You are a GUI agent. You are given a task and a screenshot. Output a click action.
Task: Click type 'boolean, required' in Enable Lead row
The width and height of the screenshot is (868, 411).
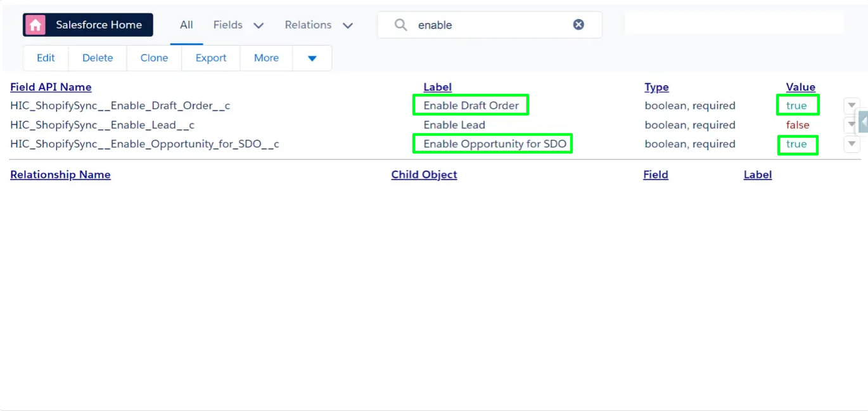click(x=690, y=125)
